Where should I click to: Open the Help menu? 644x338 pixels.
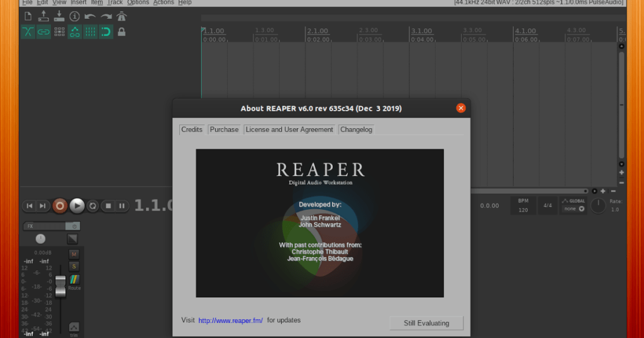[185, 3]
